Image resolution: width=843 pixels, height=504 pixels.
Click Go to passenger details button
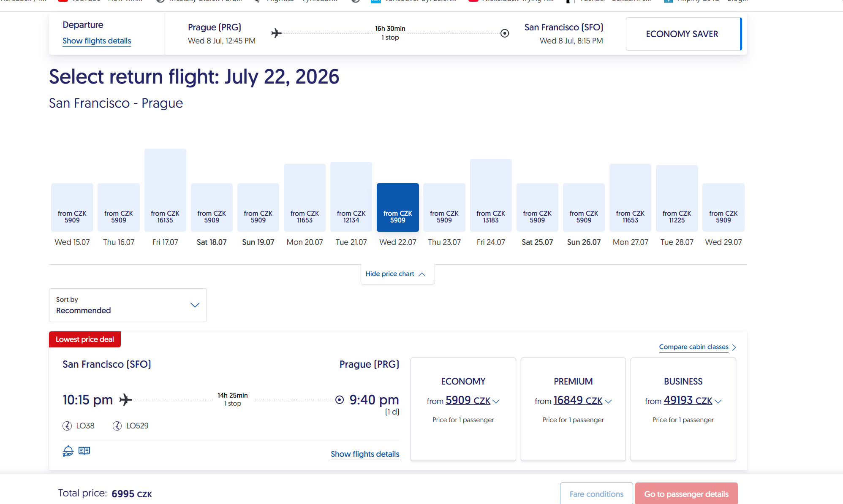(x=686, y=493)
